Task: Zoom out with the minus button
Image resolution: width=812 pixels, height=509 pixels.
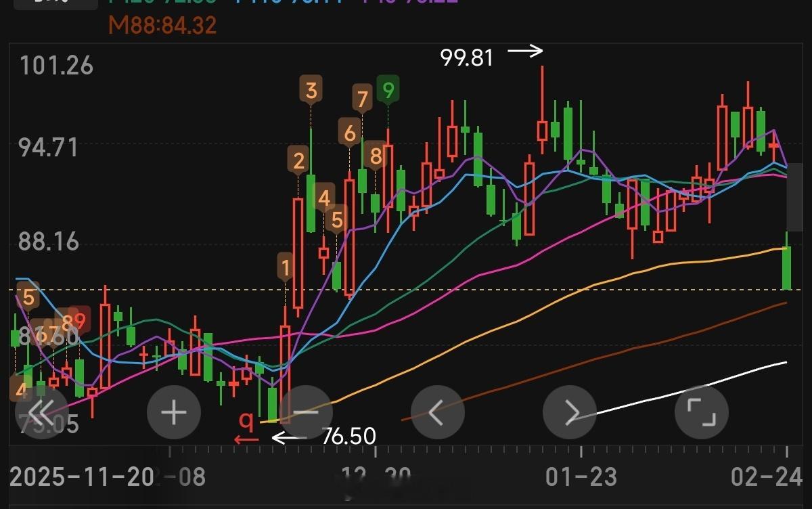Action: click(x=306, y=412)
